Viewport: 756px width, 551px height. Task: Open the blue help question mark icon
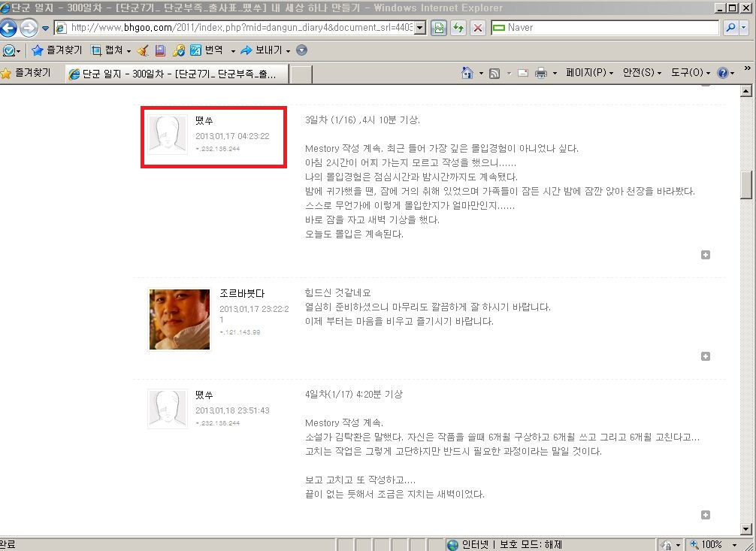pyautogui.click(x=723, y=73)
